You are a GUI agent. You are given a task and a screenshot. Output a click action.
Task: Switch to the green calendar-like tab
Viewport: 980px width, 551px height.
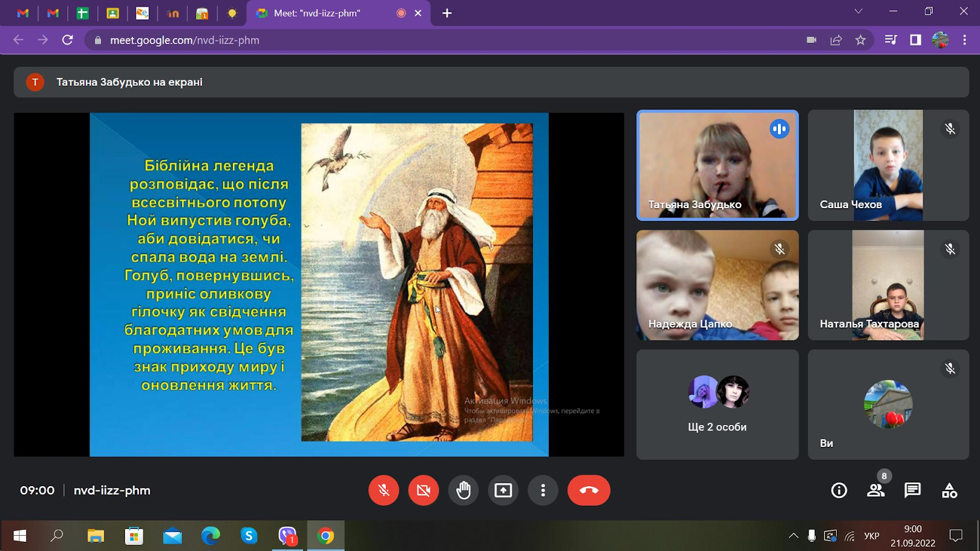pyautogui.click(x=202, y=13)
